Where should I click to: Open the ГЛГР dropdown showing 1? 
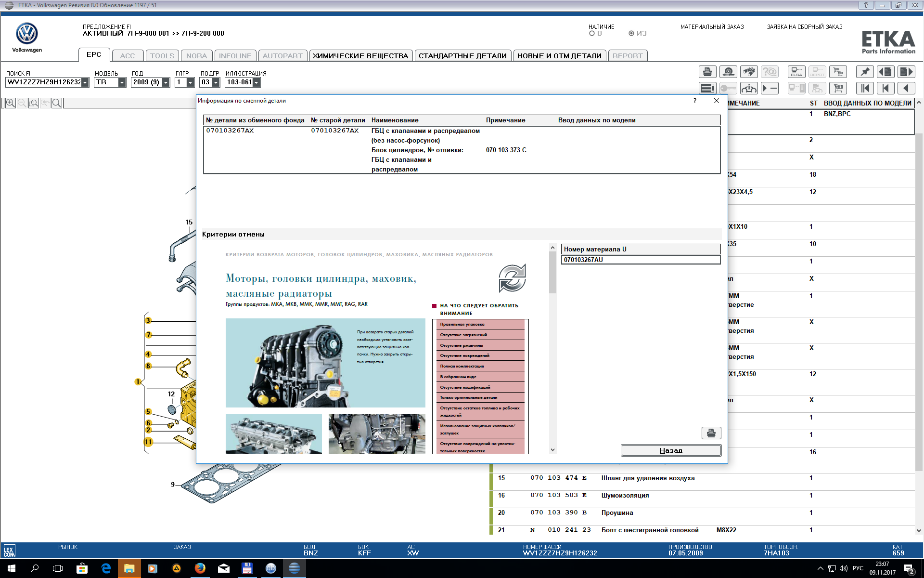(x=191, y=82)
